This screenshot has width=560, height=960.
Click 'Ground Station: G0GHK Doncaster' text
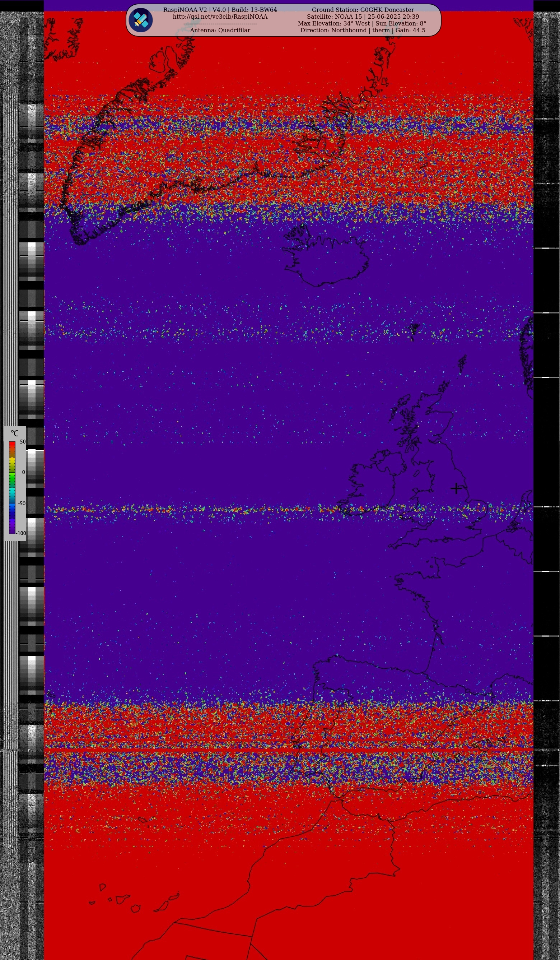(363, 10)
